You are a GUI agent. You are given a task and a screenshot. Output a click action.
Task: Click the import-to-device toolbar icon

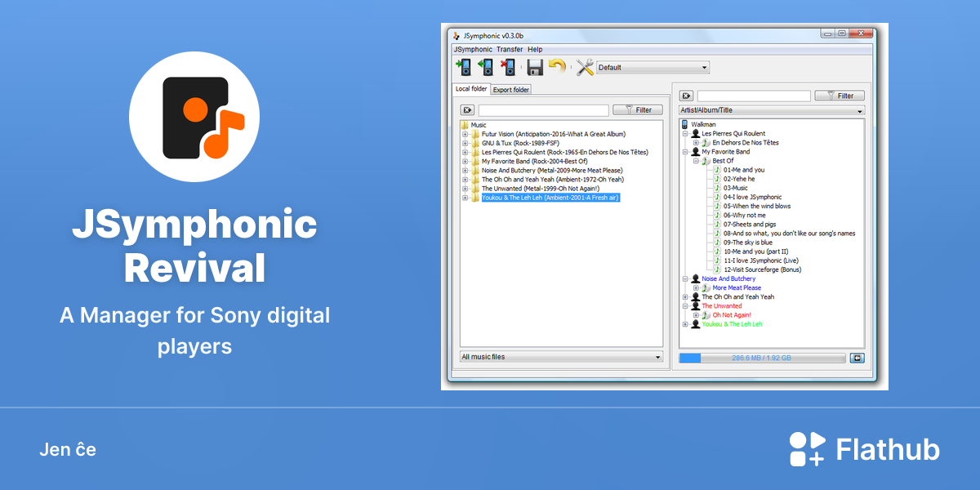463,68
